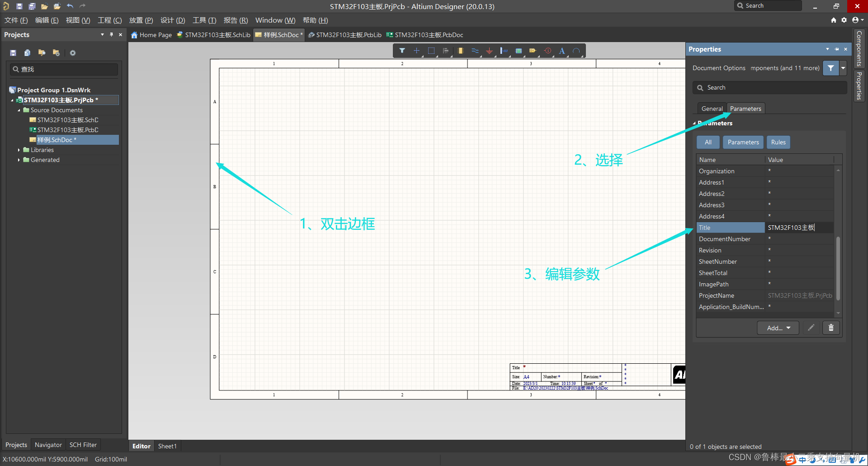Viewport: 868px width, 466px height.
Task: Select the Place Arc tool
Action: (x=576, y=51)
